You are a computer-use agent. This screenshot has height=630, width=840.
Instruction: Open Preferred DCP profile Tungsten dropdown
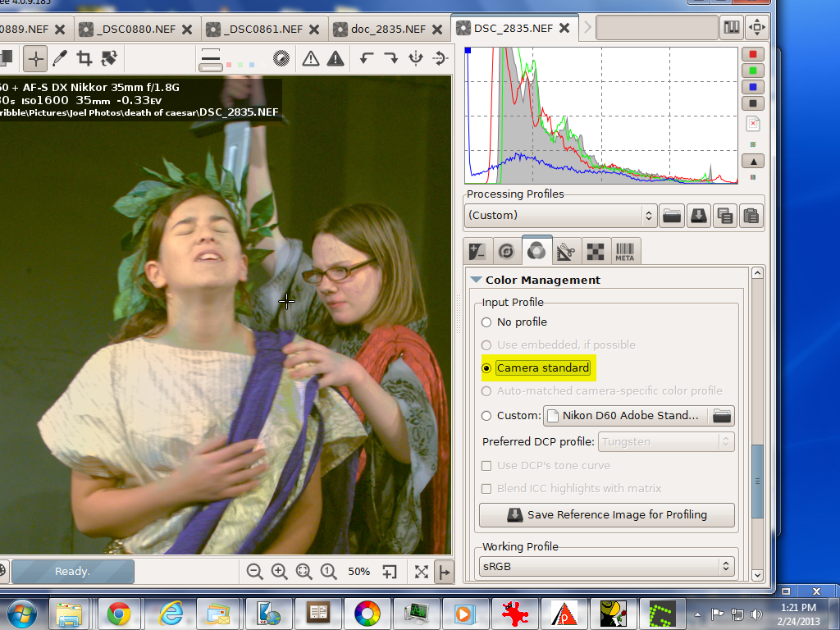(666, 442)
